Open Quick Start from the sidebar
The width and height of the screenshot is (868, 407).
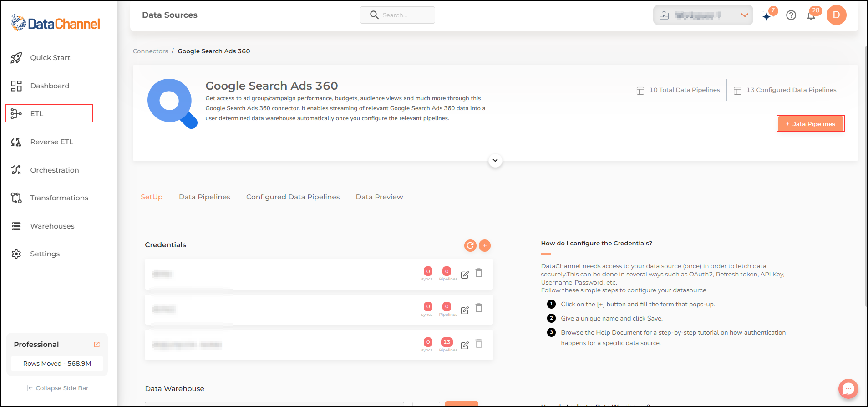[50, 58]
